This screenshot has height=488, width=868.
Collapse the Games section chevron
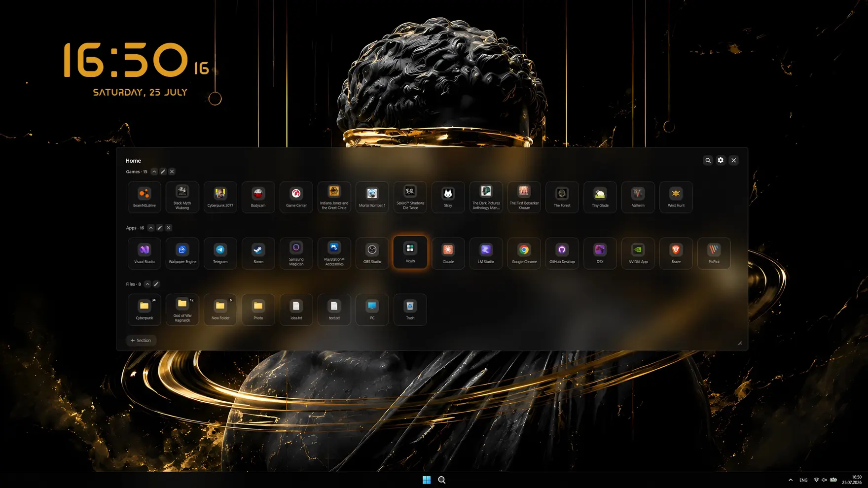[154, 172]
